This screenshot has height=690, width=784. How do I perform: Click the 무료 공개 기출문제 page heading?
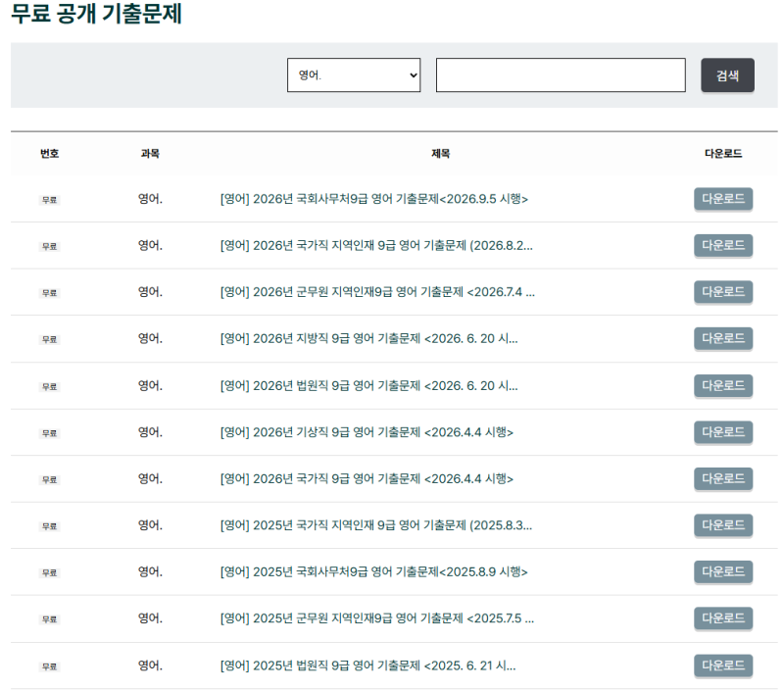click(x=96, y=13)
